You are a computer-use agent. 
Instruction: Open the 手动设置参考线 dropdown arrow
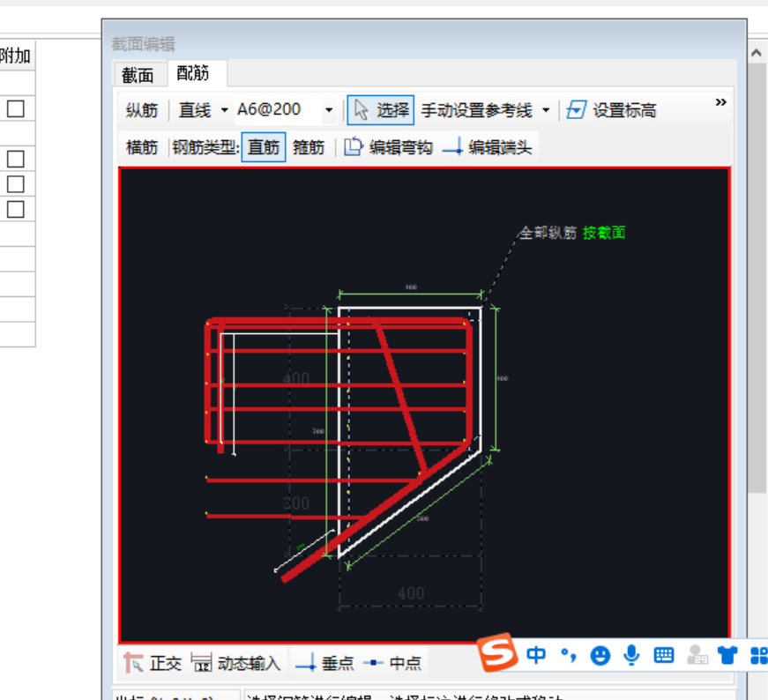tap(546, 110)
